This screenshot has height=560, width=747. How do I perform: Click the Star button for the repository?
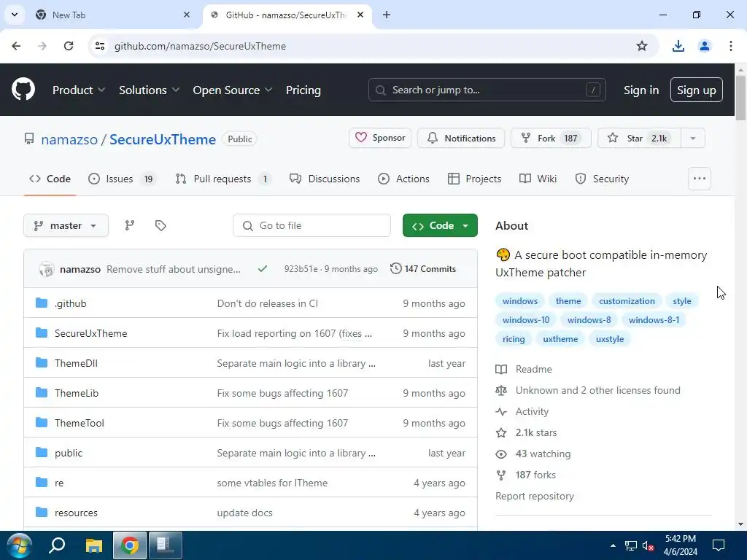[x=639, y=138]
